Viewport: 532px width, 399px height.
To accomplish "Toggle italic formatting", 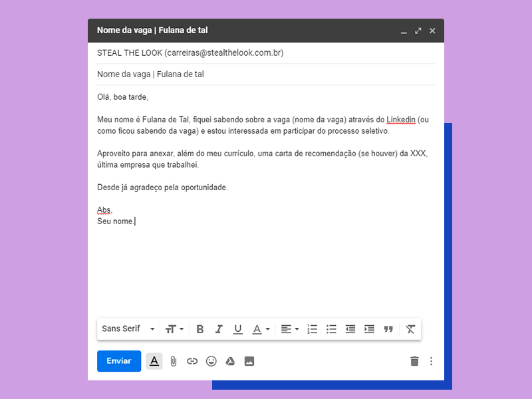I will [x=219, y=329].
